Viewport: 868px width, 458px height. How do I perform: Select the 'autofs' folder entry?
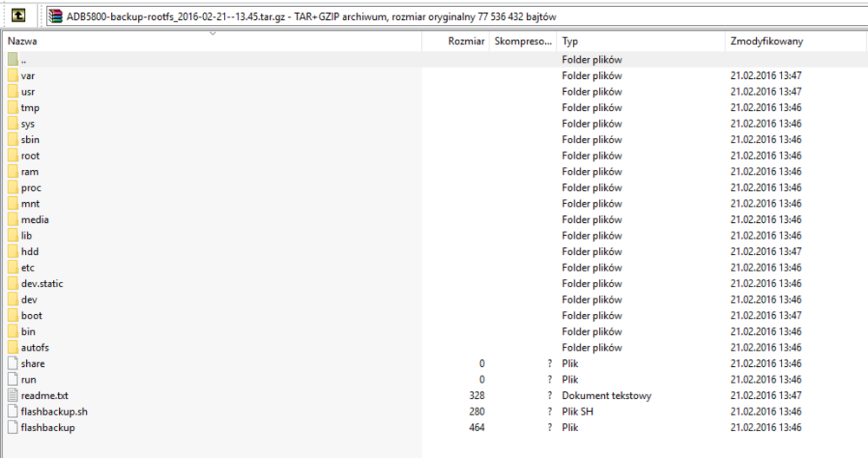click(35, 348)
